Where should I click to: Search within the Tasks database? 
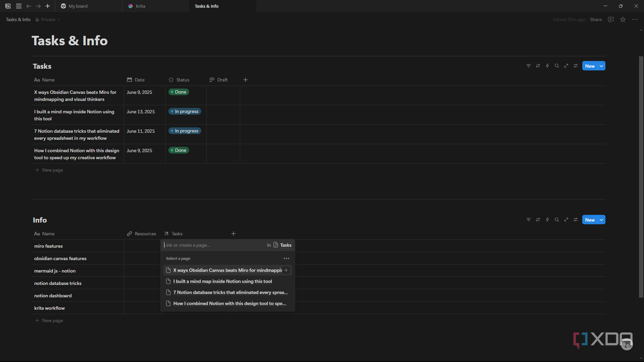pyautogui.click(x=557, y=66)
